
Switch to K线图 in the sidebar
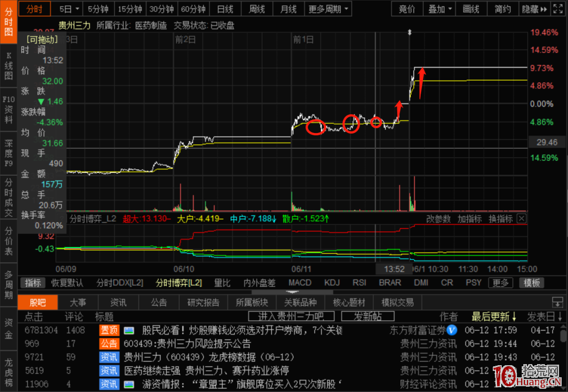point(8,66)
